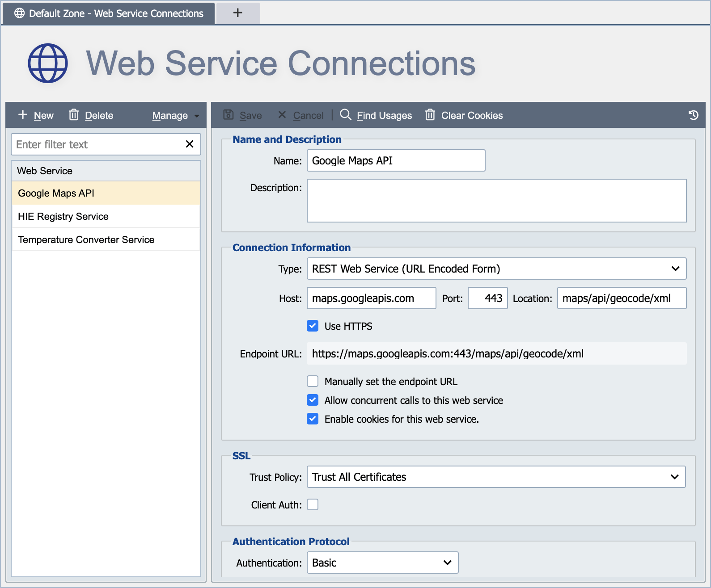
Task: Open the history clock icon in toolbar
Action: pyautogui.click(x=693, y=115)
